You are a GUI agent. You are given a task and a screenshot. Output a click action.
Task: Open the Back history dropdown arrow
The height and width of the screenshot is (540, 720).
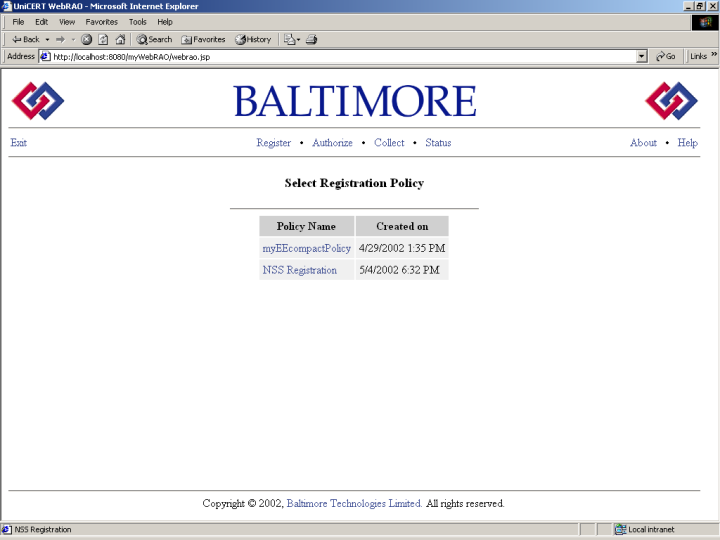tap(47, 39)
